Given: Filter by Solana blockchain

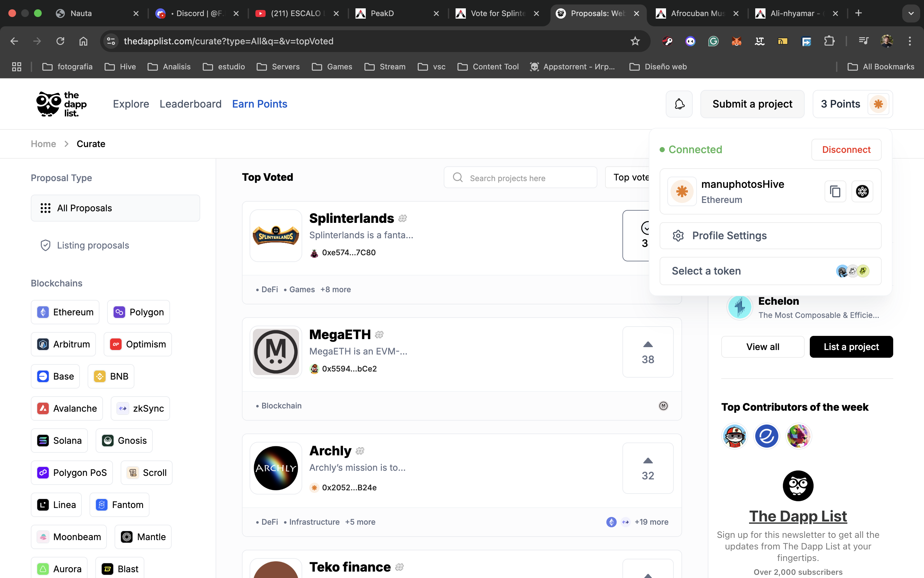Looking at the screenshot, I should click(x=59, y=440).
